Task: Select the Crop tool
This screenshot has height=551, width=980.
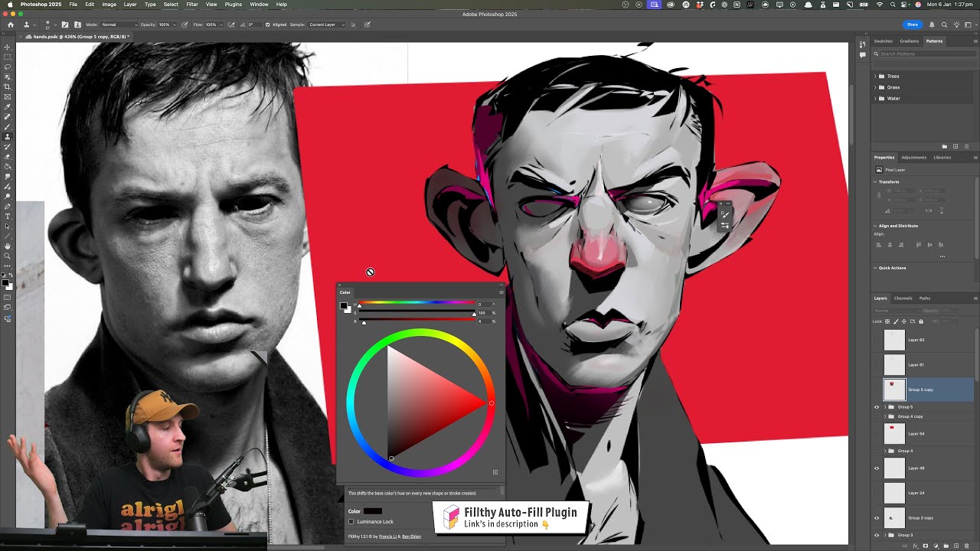Action: coord(8,87)
